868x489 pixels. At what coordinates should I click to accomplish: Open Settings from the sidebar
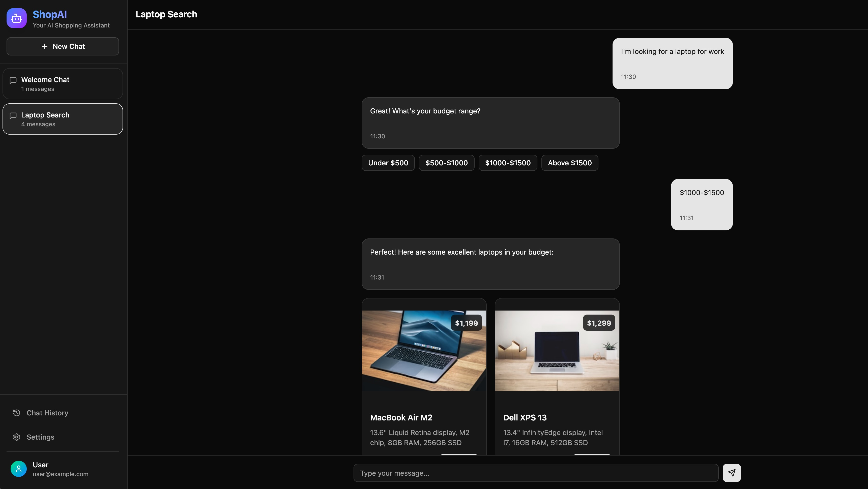tap(63, 437)
